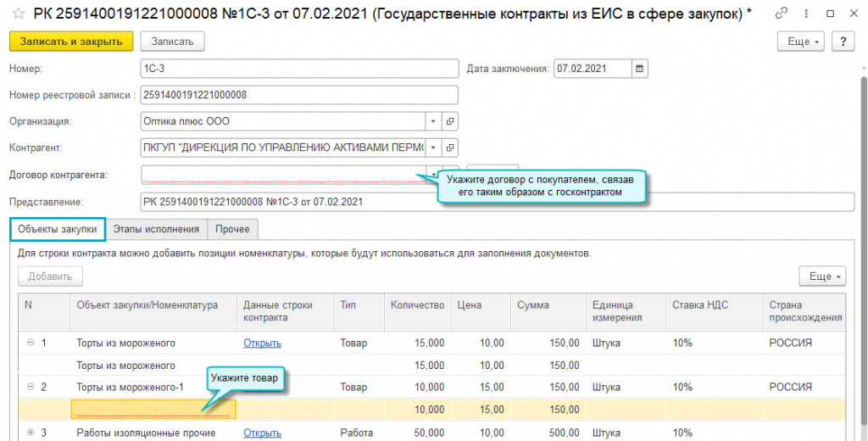Collapse row 1 Торты из мороженого
This screenshot has height=441, width=868.
pyautogui.click(x=31, y=343)
